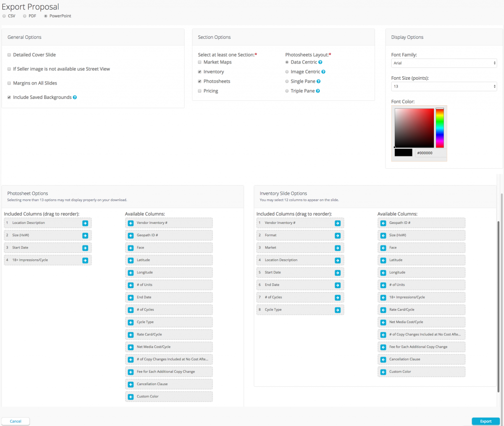
Task: Click arrow on Photosheet Size (HxW) included row
Action: pyautogui.click(x=85, y=236)
